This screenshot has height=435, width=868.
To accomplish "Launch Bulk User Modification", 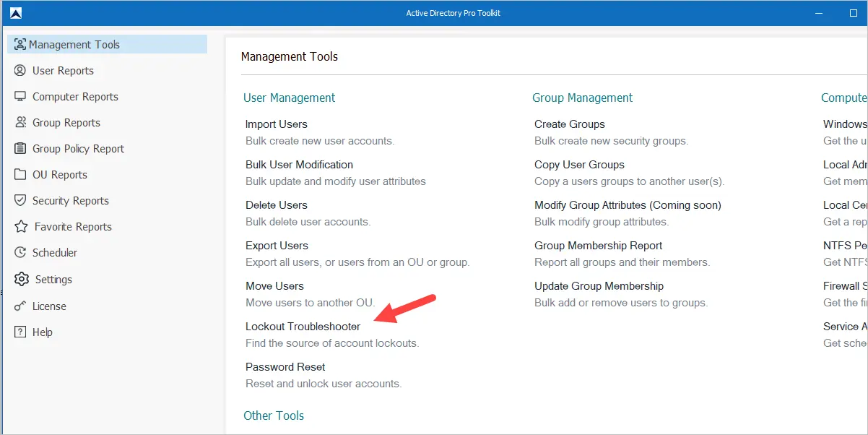I will (x=299, y=164).
